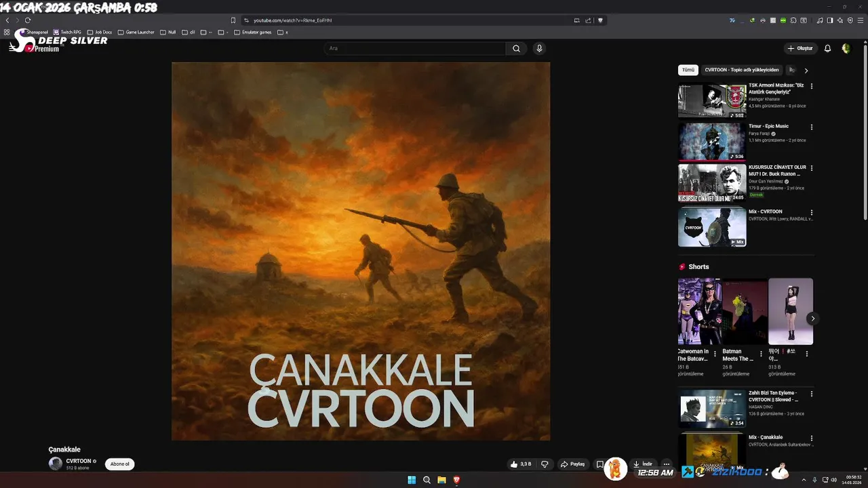Dislike the video with thumbs-down
Screen dimensions: 868x488
coord(544,464)
